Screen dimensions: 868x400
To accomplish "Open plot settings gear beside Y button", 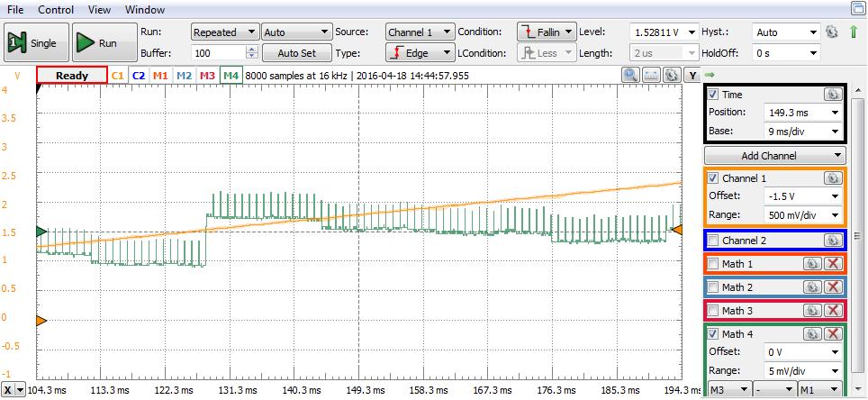I will (x=672, y=75).
